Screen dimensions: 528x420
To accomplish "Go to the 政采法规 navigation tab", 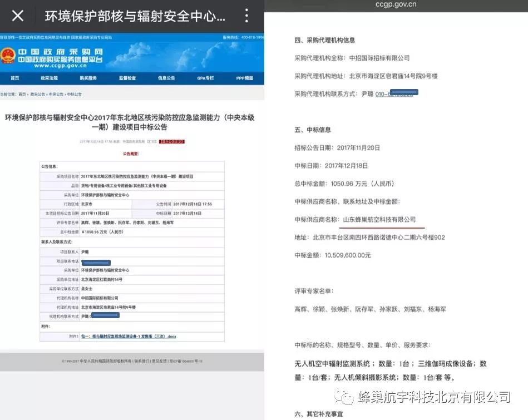I will [x=49, y=78].
